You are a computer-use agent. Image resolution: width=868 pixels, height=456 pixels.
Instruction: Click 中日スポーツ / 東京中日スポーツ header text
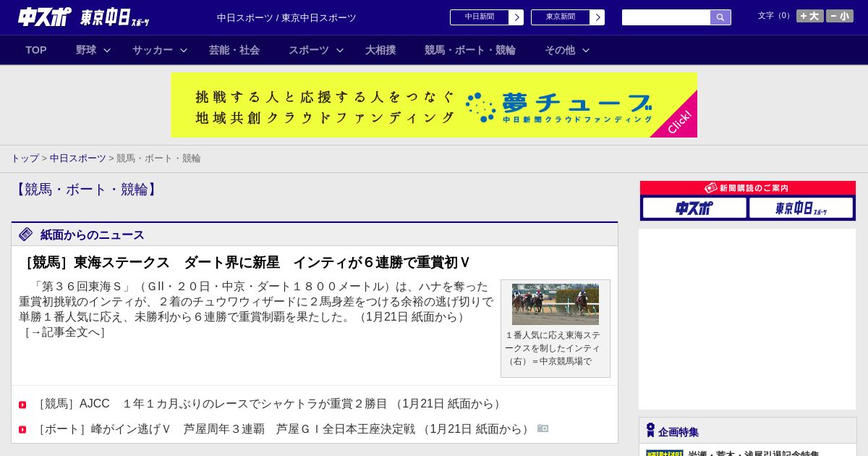[x=286, y=18]
